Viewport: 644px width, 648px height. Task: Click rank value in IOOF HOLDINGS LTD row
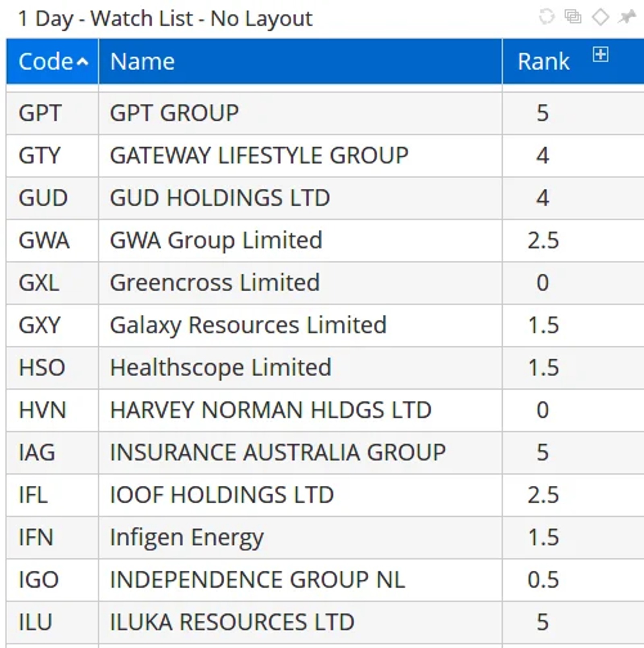point(543,495)
